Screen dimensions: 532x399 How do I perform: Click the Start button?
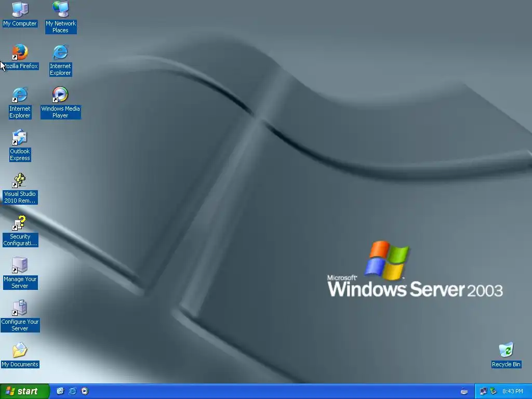[x=25, y=391]
